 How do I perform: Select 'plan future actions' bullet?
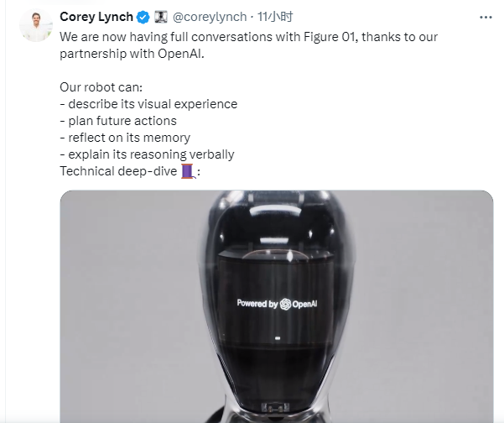click(118, 121)
